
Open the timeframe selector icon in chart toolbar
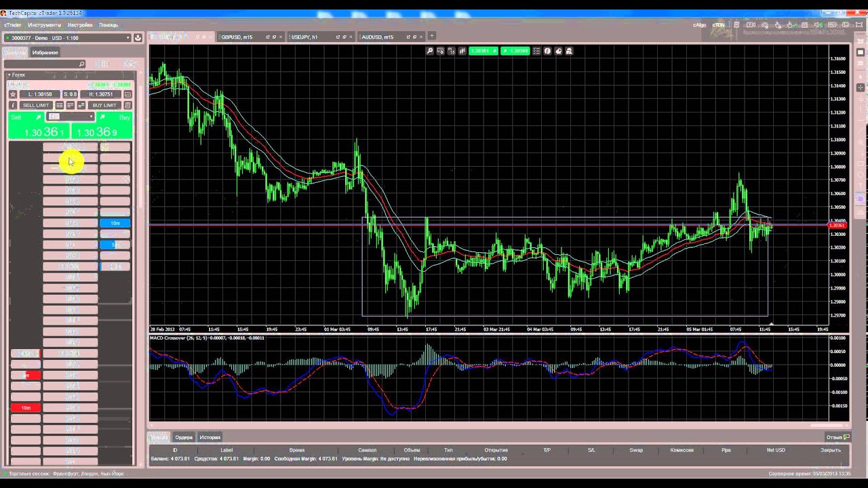tap(452, 51)
